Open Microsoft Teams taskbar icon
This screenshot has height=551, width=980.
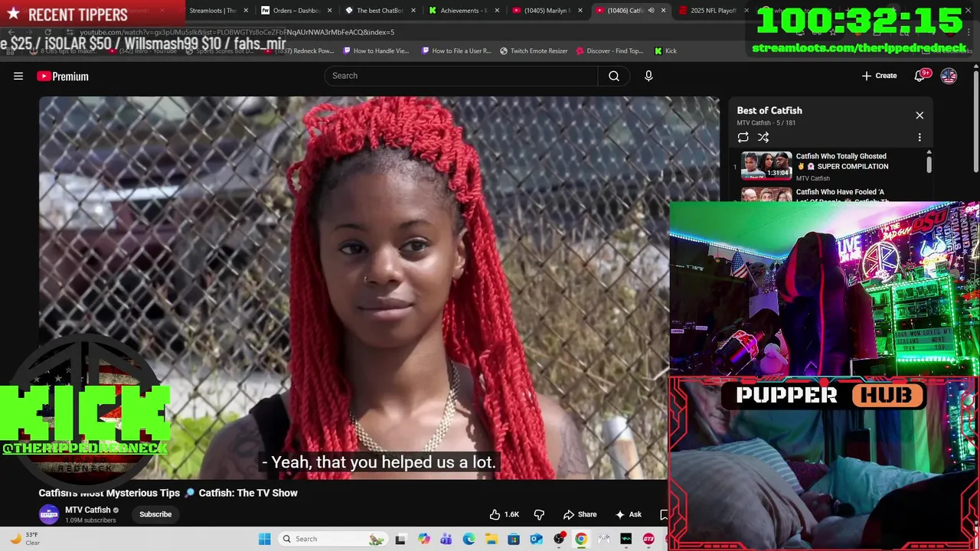[446, 539]
